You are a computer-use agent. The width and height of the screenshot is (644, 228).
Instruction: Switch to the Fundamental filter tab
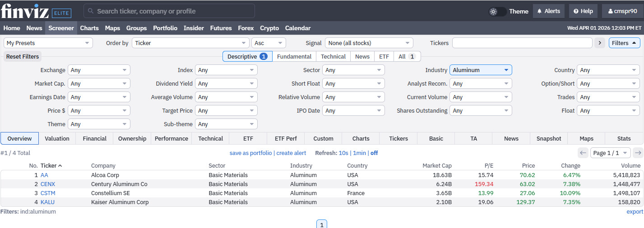click(x=294, y=57)
